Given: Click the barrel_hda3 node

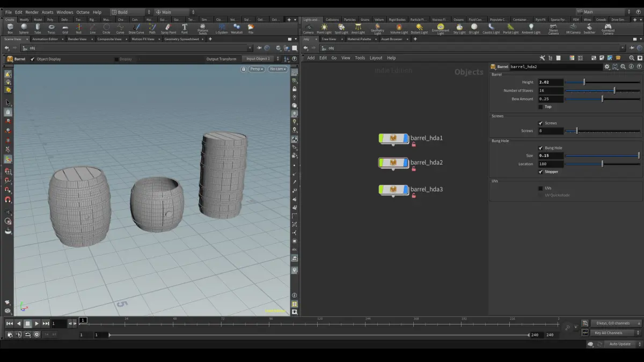Looking at the screenshot, I should point(394,189).
